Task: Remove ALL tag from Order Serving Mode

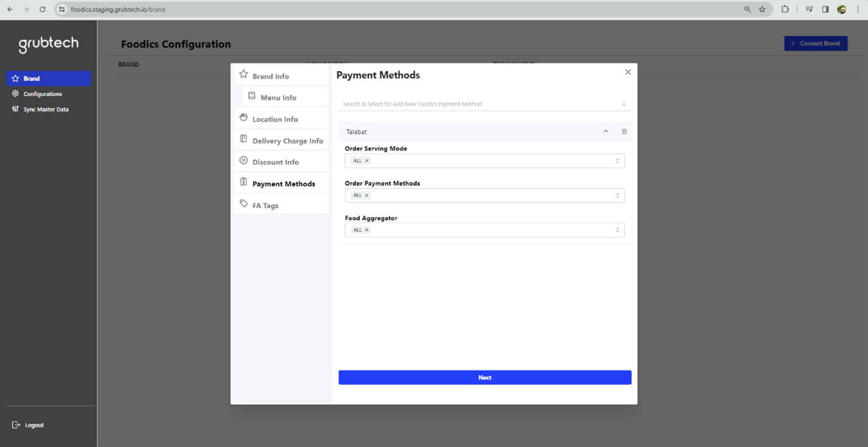Action: [367, 161]
